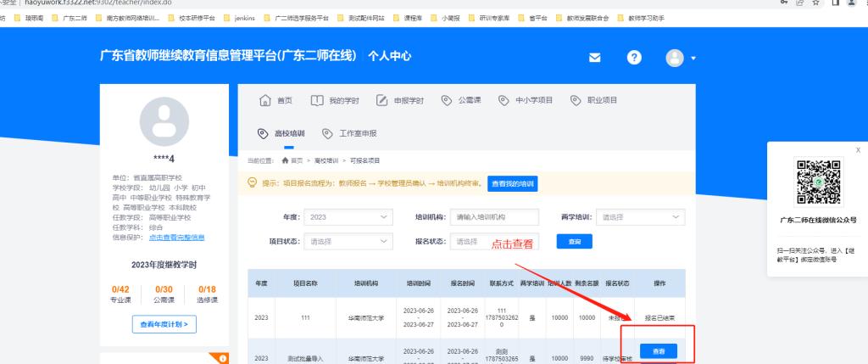Screen dimensions: 868x364
Task: Open the mail messages icon in header
Action: pos(595,58)
